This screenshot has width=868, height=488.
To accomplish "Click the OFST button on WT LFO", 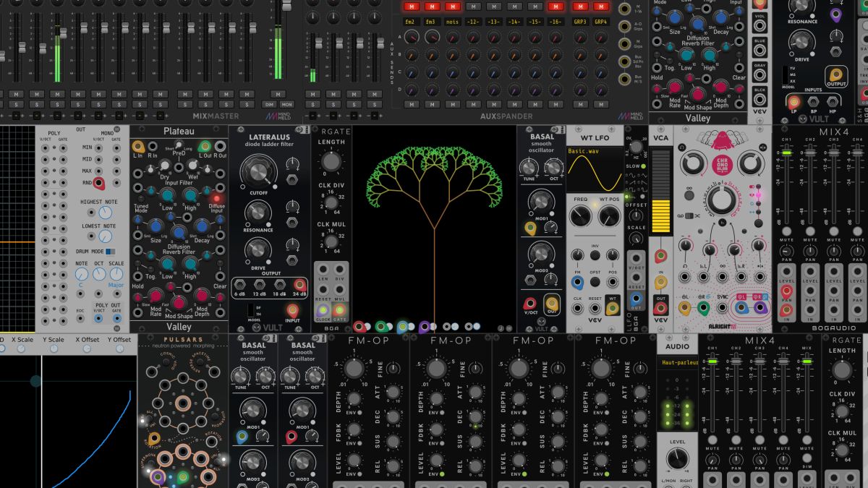I will click(x=595, y=283).
